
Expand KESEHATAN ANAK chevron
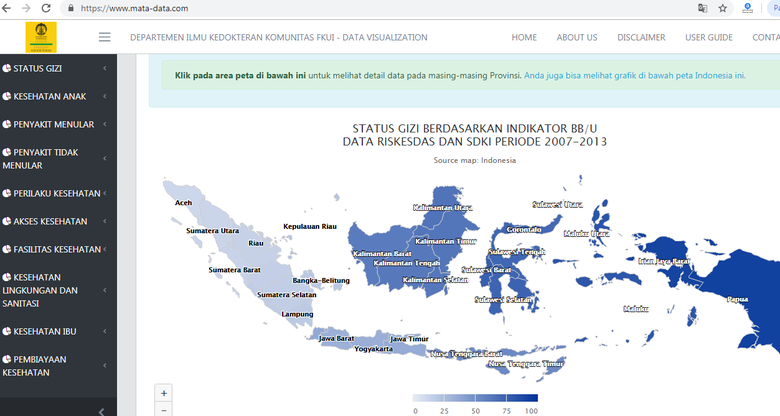coord(104,96)
